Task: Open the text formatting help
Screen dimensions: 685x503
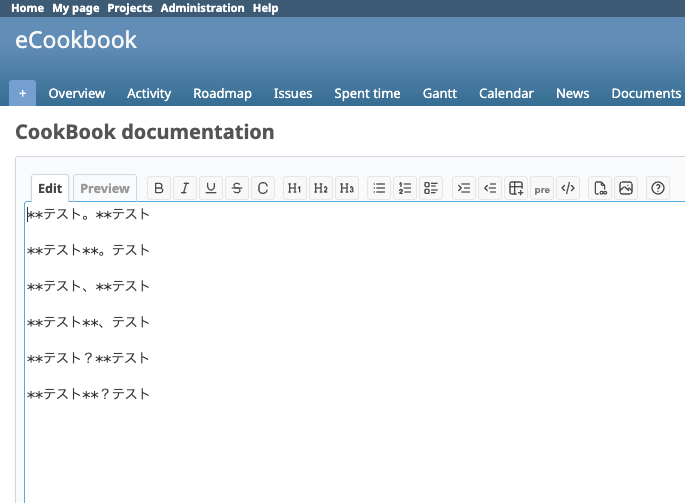Action: pyautogui.click(x=658, y=188)
